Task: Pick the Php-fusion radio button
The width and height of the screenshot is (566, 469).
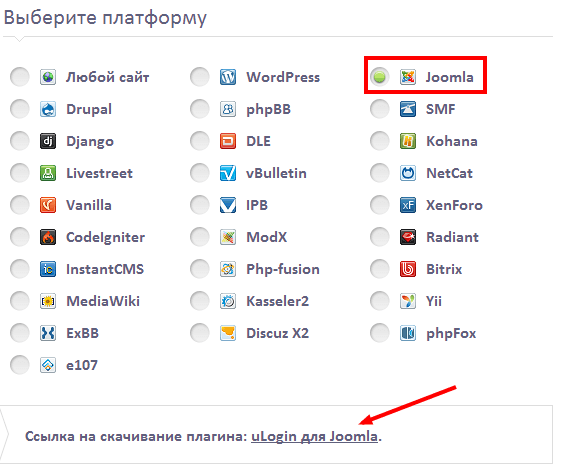Action: pos(200,269)
